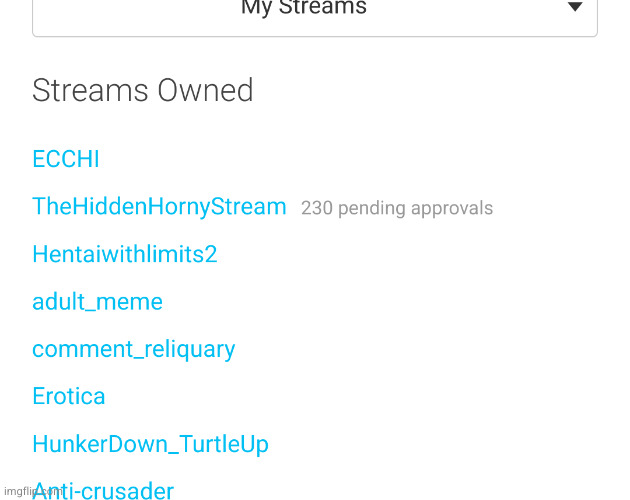This screenshot has height=500, width=630.
Task: Open the Erotica stream link
Action: point(69,396)
